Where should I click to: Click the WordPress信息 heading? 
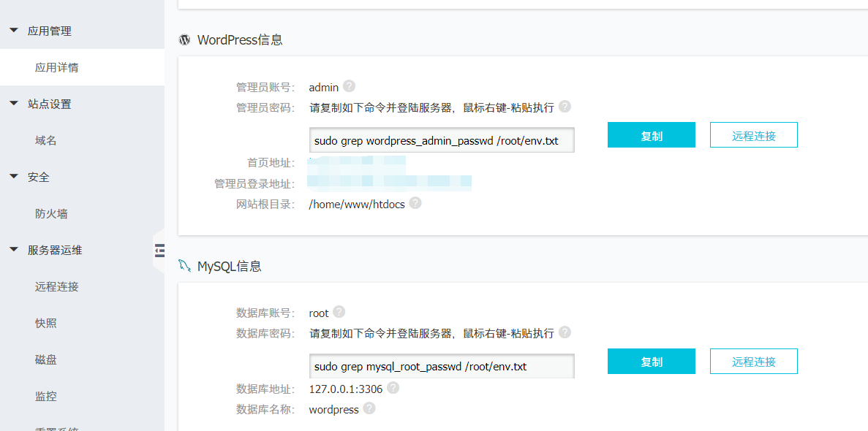pyautogui.click(x=240, y=40)
